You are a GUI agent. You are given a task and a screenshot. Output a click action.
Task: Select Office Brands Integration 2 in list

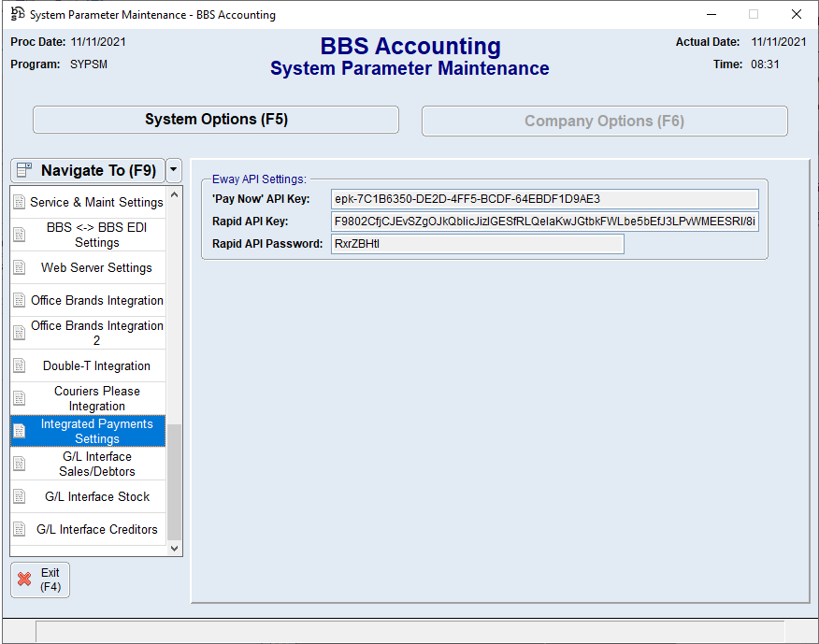pyautogui.click(x=97, y=333)
